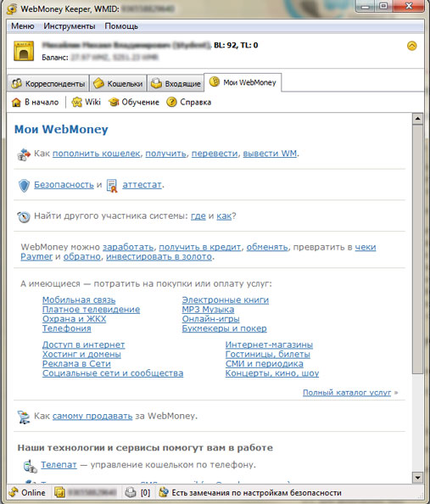Click the wallet transfer icon beside Как пополнить
This screenshot has height=504, width=430.
point(24,154)
